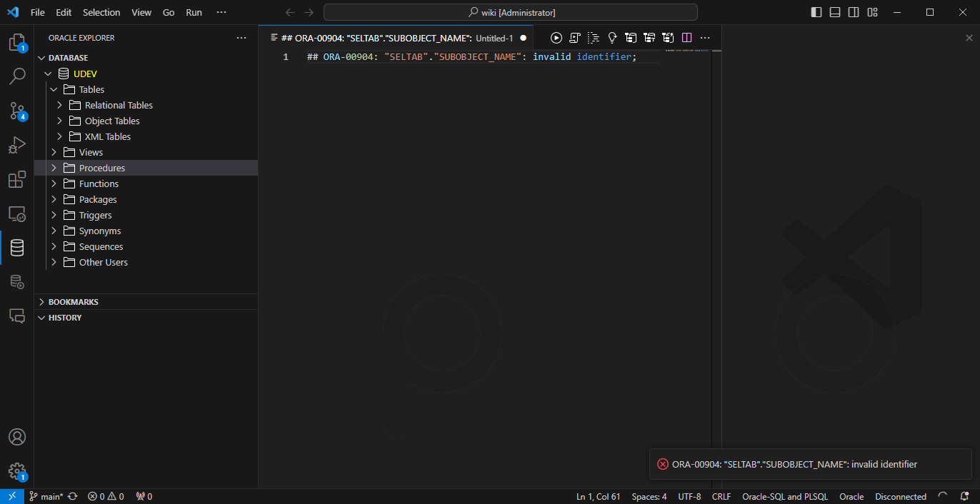Image resolution: width=980 pixels, height=504 pixels.
Task: Open the Source Control view
Action: (17, 111)
